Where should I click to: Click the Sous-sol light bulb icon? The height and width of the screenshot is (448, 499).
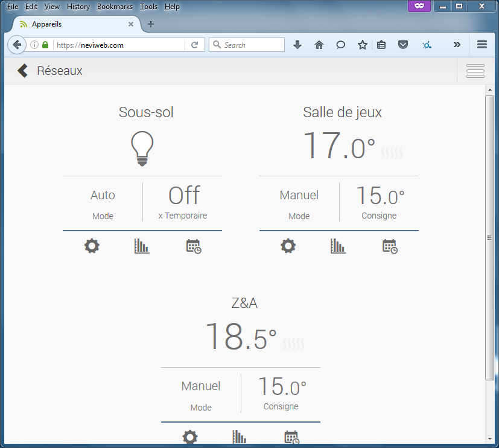(142, 149)
